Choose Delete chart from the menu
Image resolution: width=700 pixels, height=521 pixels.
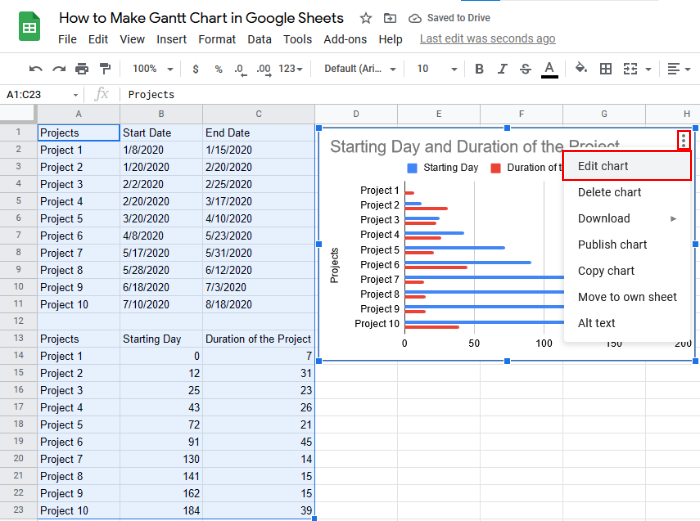pos(627,192)
